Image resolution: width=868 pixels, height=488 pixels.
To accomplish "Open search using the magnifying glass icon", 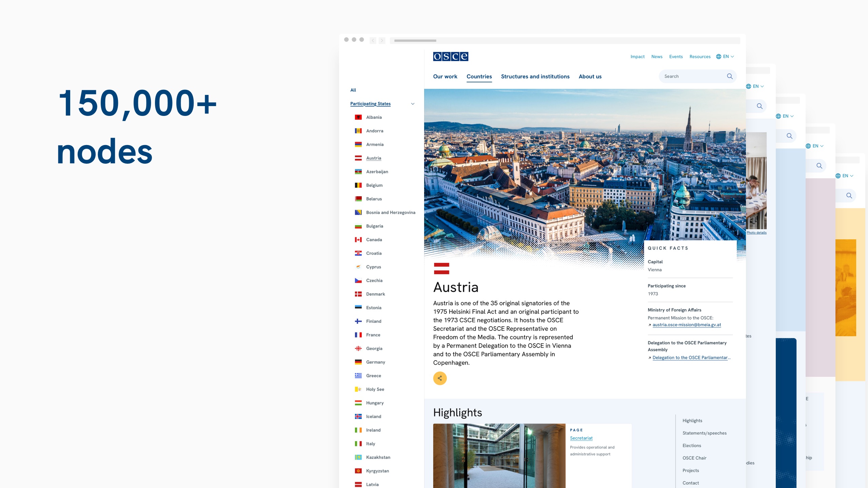I will pyautogui.click(x=729, y=76).
